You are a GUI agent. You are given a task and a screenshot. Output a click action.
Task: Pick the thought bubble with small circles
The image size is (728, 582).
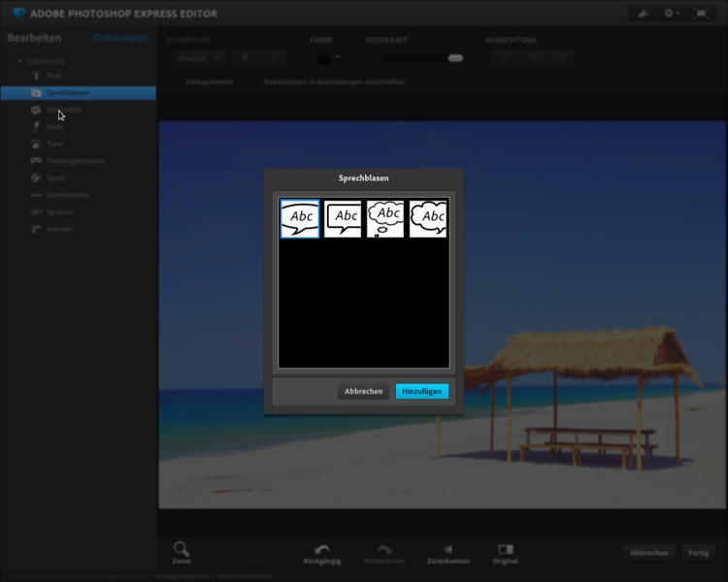(x=385, y=218)
